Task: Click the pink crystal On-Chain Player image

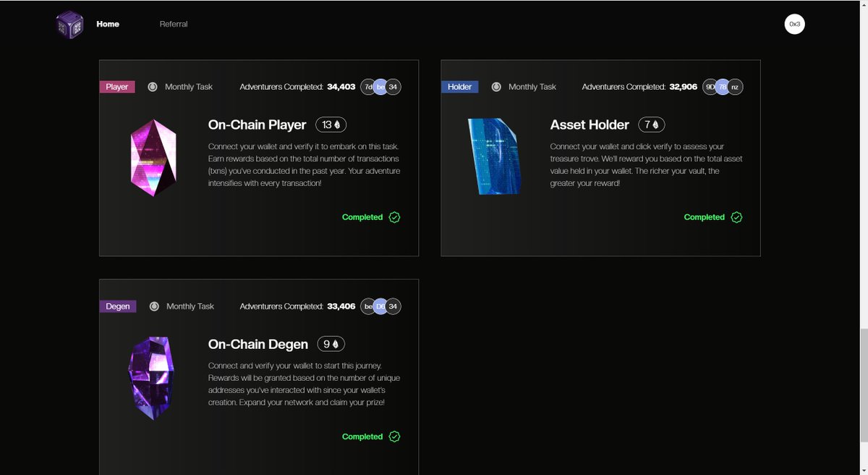Action: pos(153,159)
